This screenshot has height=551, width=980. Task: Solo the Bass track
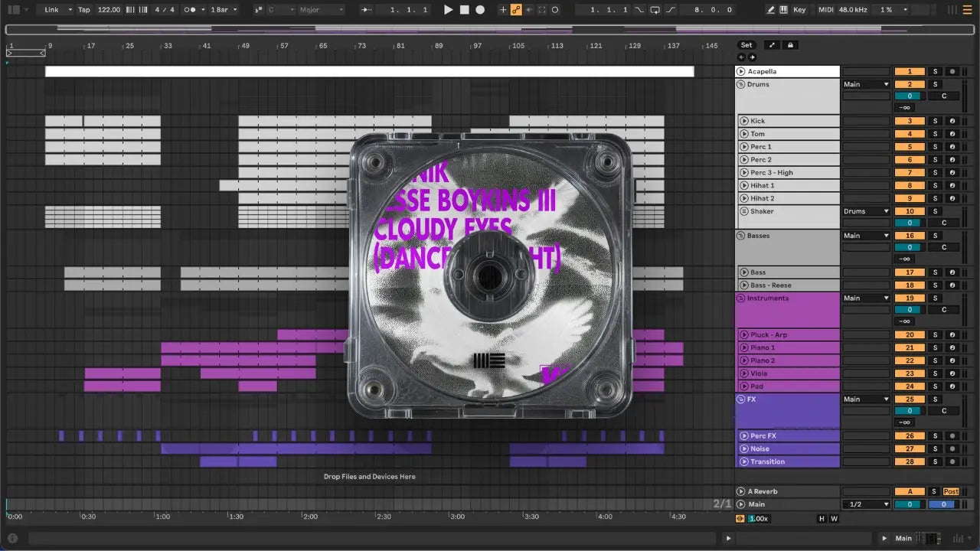[935, 272]
